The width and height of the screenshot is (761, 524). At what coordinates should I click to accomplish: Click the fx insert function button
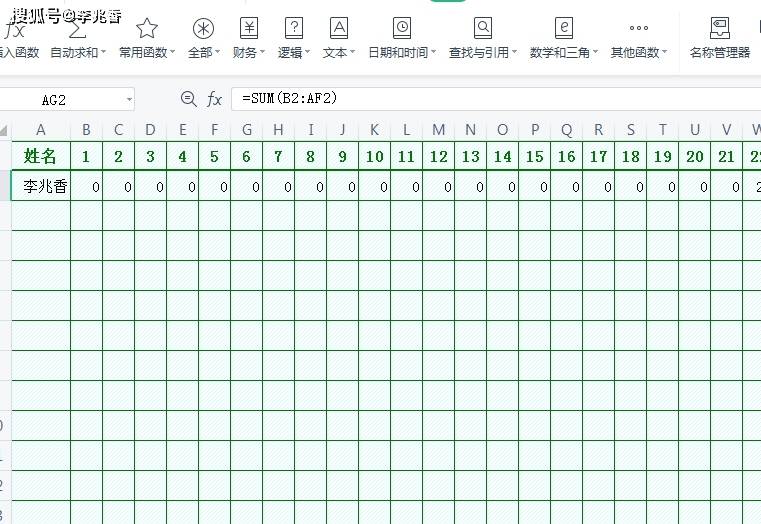coord(214,99)
